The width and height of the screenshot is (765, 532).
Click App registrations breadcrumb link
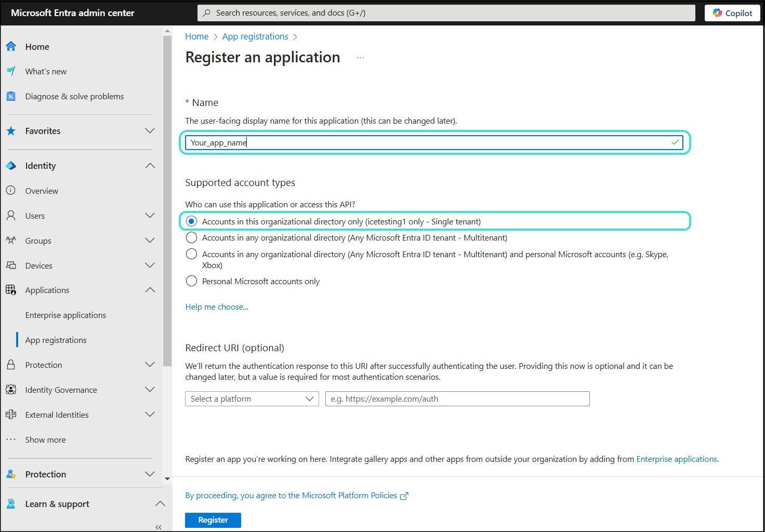(x=255, y=36)
